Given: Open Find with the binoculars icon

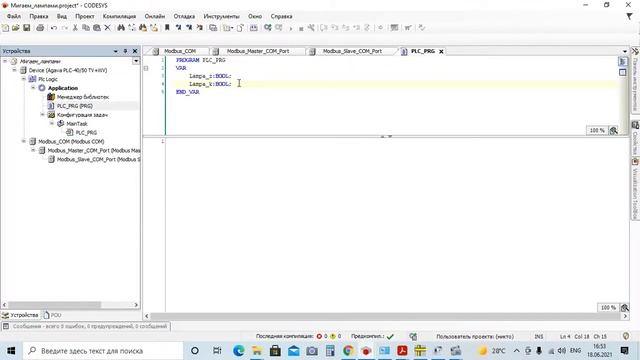Looking at the screenshot, I should (121, 28).
